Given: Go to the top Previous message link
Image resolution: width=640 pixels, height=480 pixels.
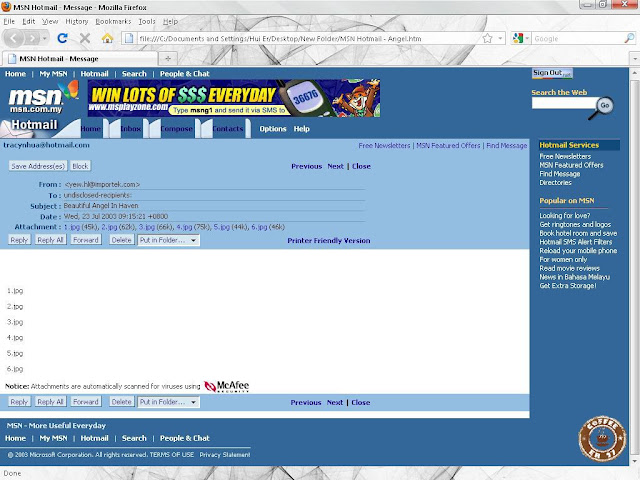Looking at the screenshot, I should click(x=307, y=166).
